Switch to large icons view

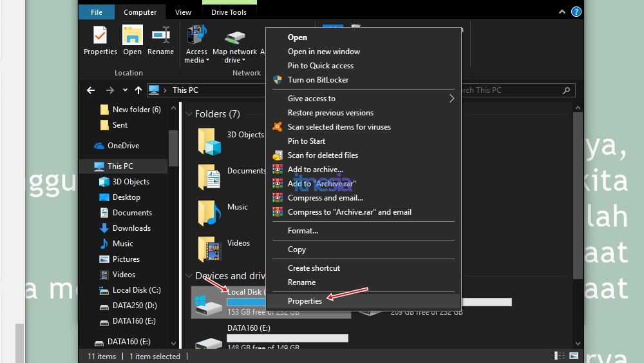click(574, 356)
